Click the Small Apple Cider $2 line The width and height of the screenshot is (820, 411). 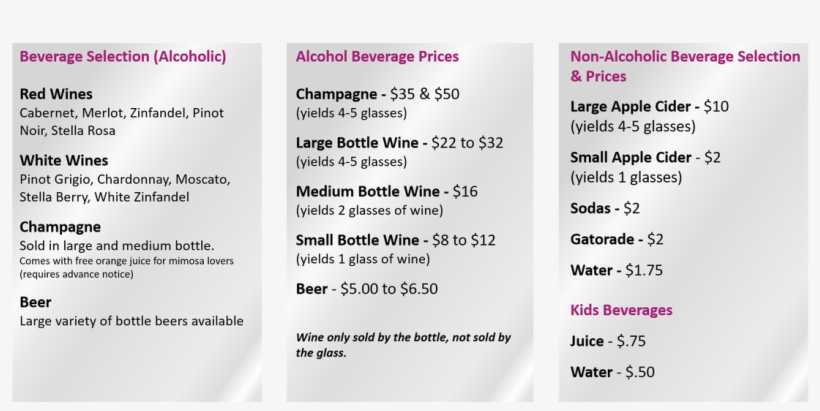point(645,157)
